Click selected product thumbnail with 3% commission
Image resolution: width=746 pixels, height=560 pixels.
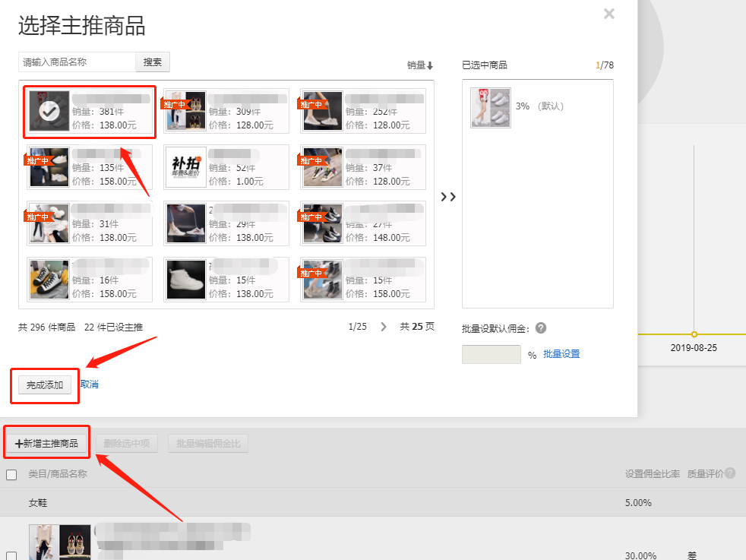tap(491, 108)
